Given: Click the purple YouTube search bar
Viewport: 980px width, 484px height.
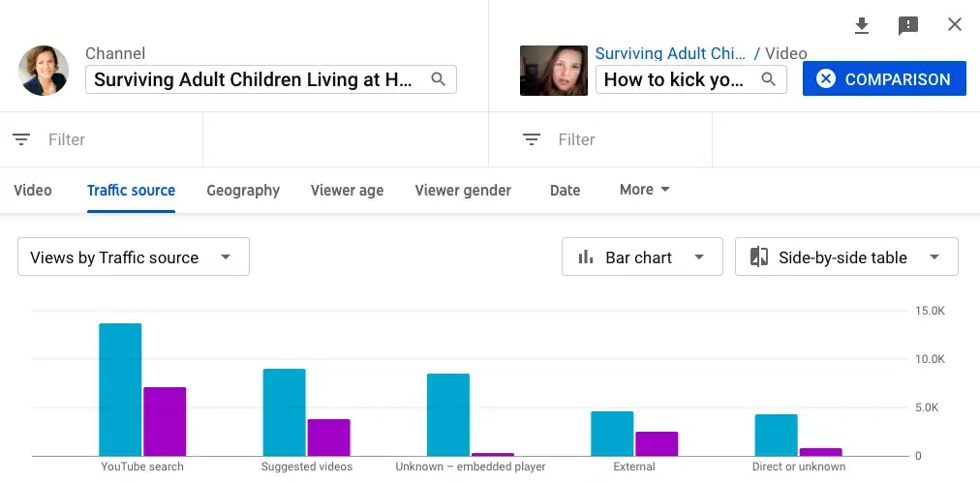Looking at the screenshot, I should 165,421.
